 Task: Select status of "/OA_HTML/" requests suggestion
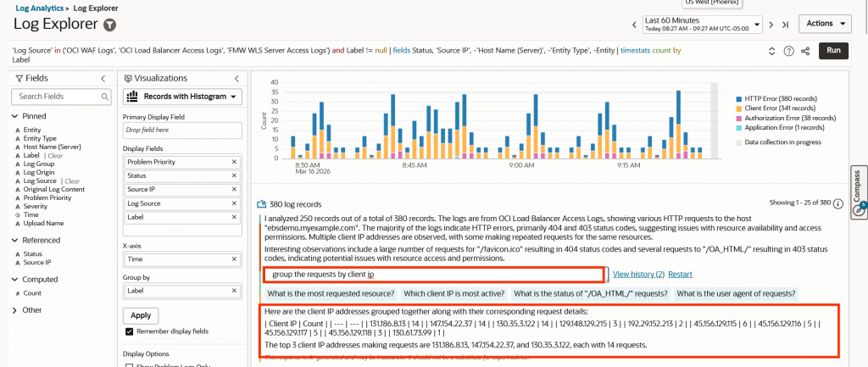click(x=589, y=293)
